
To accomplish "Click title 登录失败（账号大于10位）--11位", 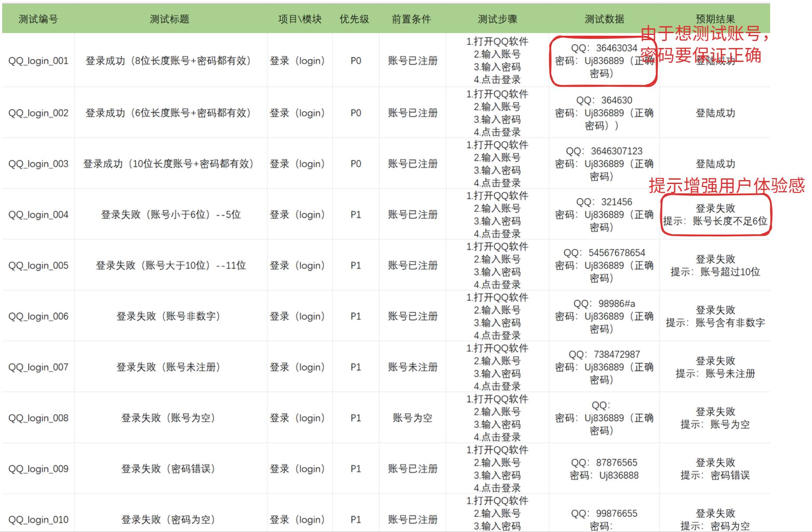I will (x=171, y=266).
